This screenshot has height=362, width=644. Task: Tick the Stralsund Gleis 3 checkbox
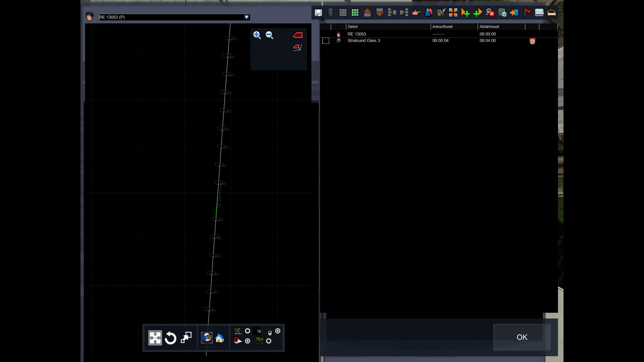tap(326, 41)
